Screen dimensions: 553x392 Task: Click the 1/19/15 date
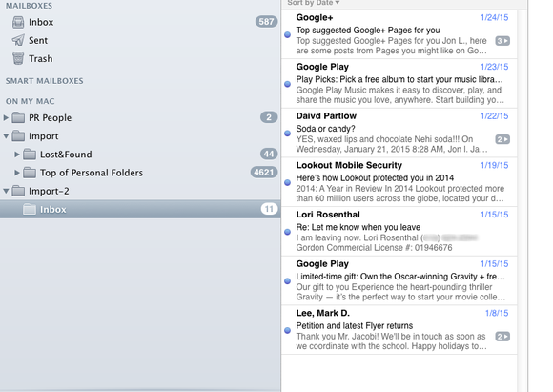coord(495,166)
